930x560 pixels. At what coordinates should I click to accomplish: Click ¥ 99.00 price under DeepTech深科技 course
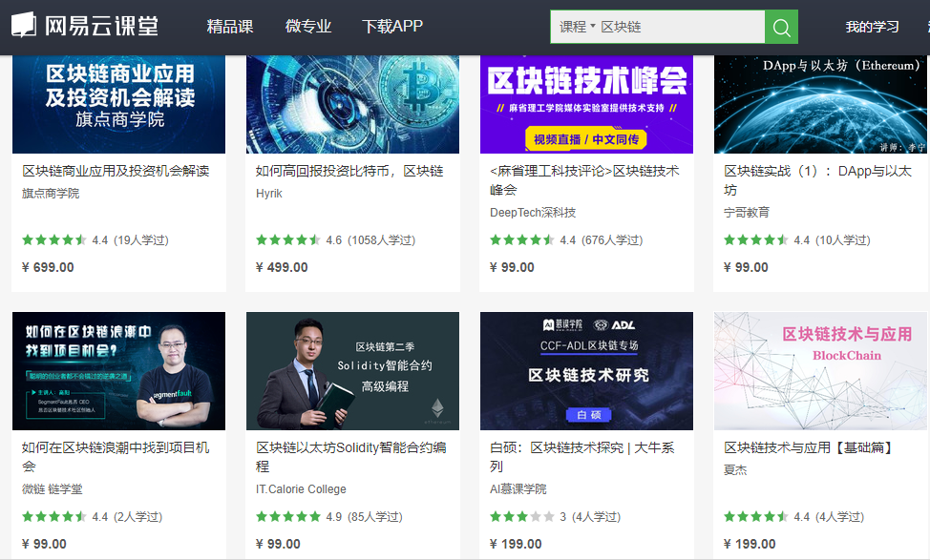click(x=512, y=267)
